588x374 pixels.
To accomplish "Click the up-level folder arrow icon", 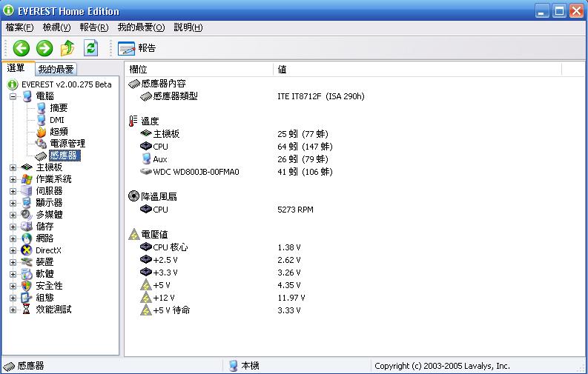I will [67, 48].
